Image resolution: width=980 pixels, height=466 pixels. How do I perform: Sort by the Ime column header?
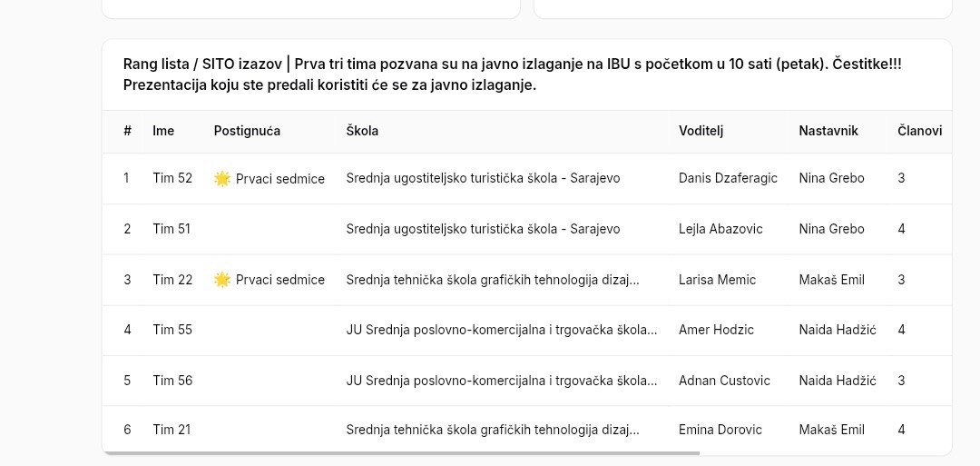163,131
